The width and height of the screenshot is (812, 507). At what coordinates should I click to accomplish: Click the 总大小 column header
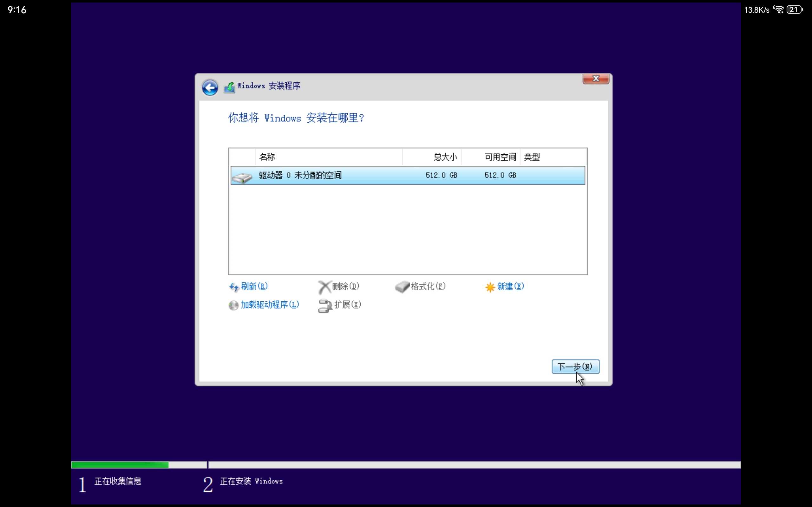click(445, 157)
